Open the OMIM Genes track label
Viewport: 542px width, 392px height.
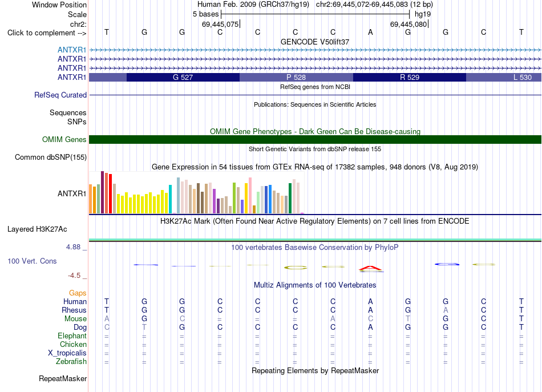64,139
